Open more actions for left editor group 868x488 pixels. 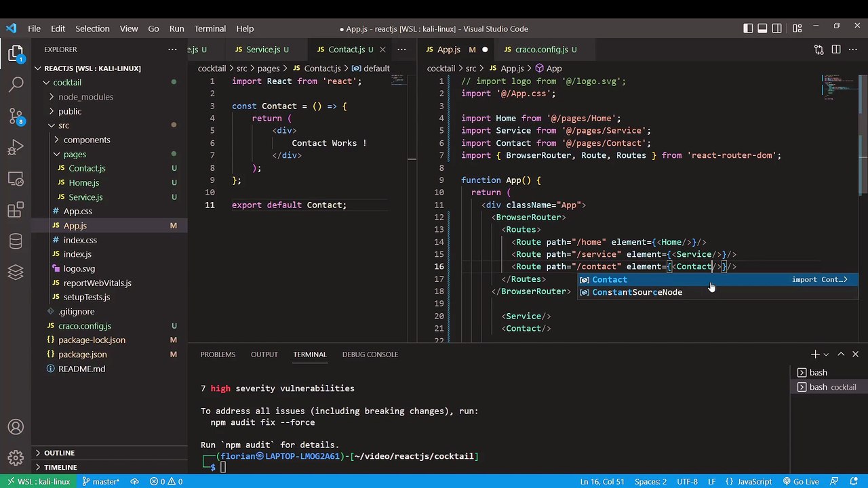click(x=401, y=49)
